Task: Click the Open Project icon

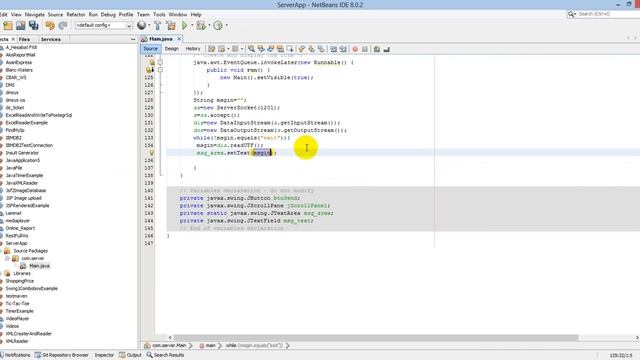Action: [x=21, y=25]
